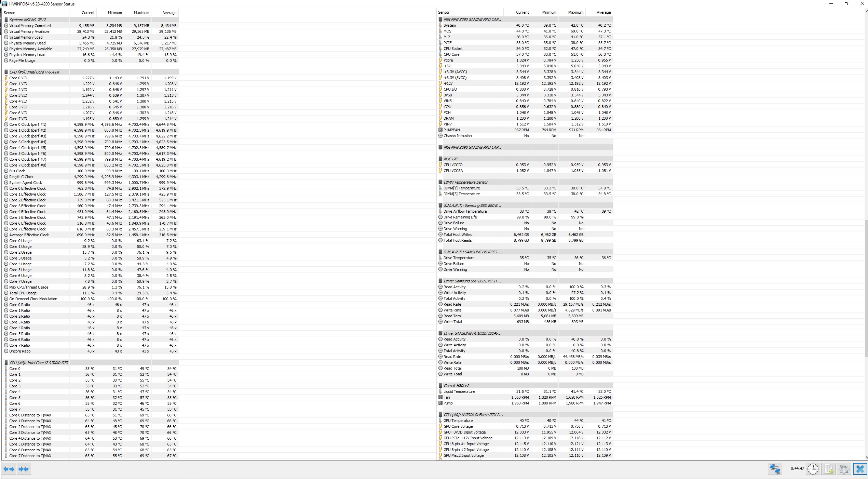Reset min/max values with the clock icon
Image resolution: width=868 pixels, height=479 pixels.
point(813,469)
